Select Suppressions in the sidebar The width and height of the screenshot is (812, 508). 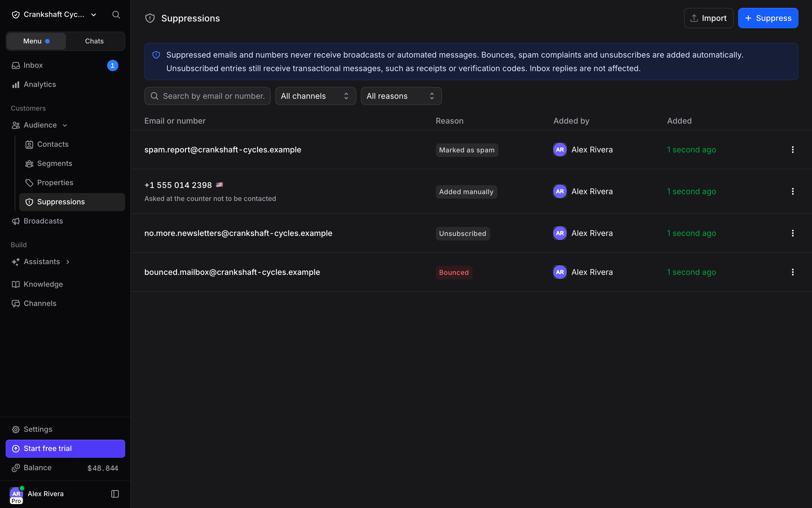[x=72, y=202]
